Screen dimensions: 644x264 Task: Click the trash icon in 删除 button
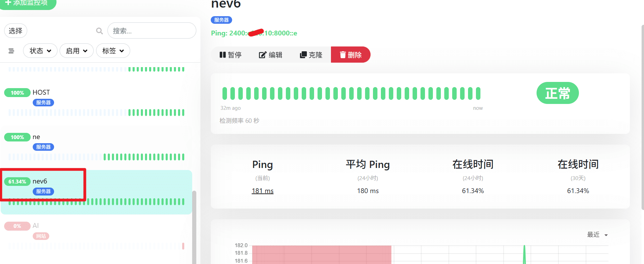pyautogui.click(x=343, y=55)
